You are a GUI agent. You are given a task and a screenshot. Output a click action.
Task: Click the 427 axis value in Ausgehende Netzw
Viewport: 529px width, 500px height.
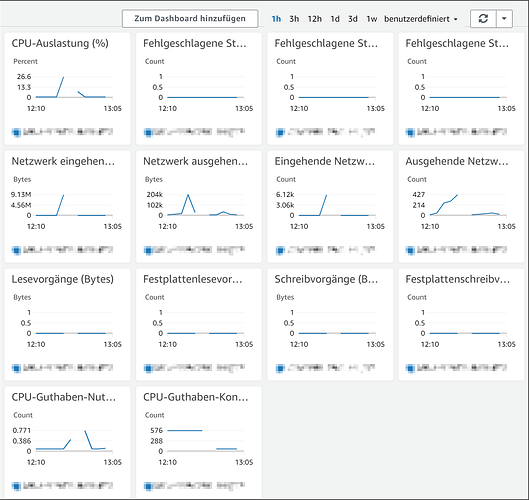tap(419, 194)
